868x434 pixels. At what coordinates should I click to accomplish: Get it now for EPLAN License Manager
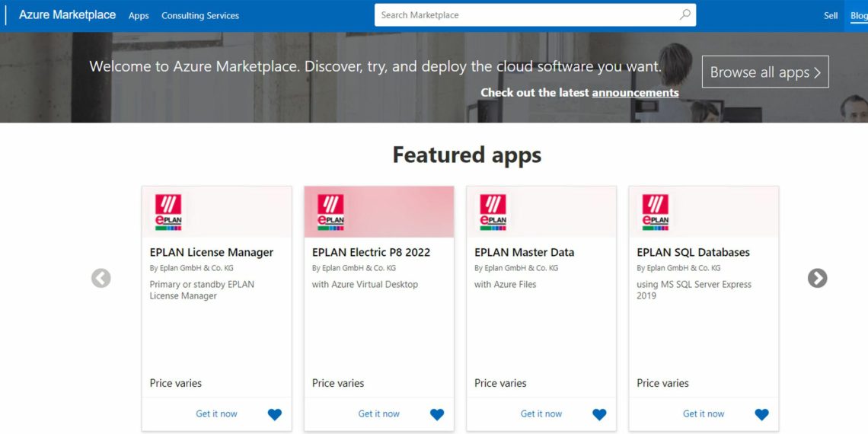(216, 413)
